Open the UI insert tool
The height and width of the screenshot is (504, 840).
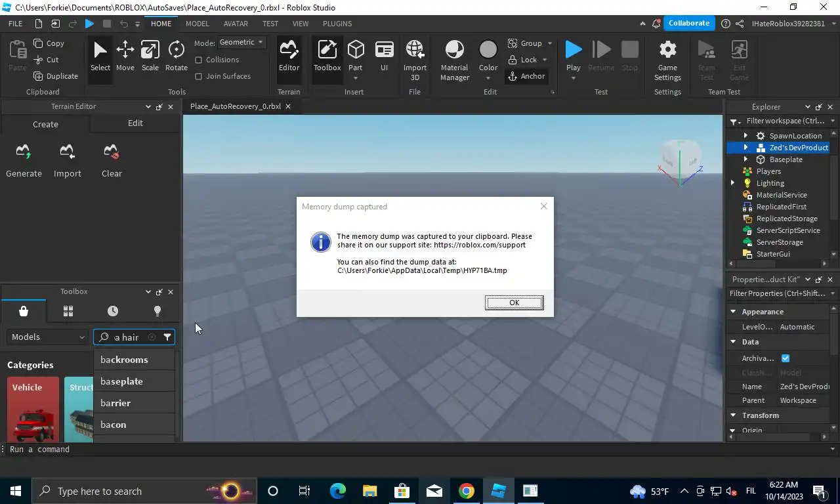(384, 56)
